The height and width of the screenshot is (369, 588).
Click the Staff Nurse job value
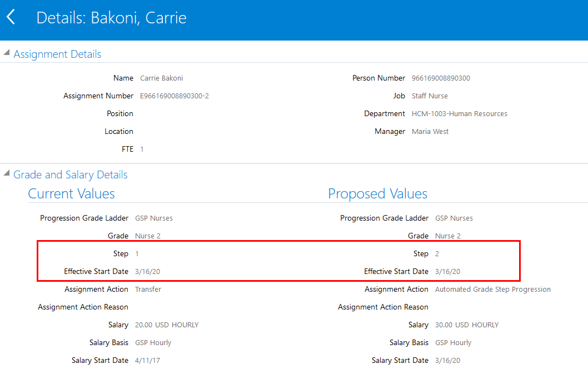430,96
